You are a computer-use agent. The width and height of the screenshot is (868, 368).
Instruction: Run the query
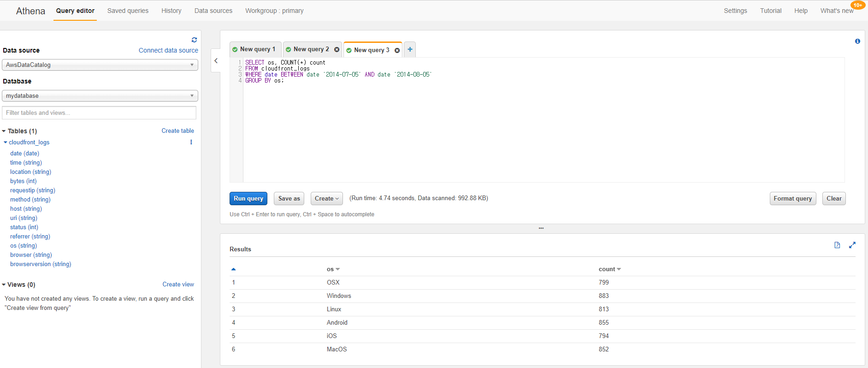[x=248, y=199]
